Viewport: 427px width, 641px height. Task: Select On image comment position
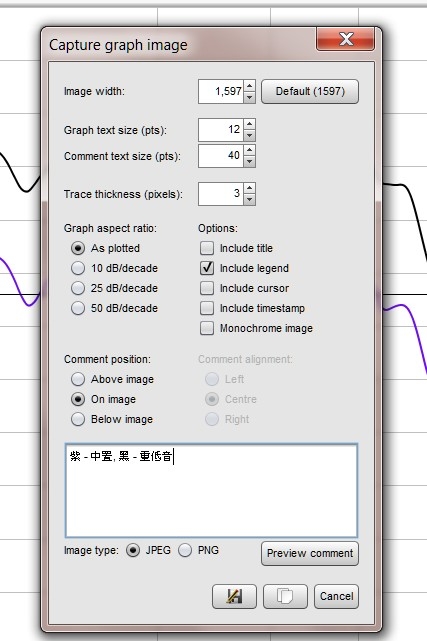click(78, 399)
